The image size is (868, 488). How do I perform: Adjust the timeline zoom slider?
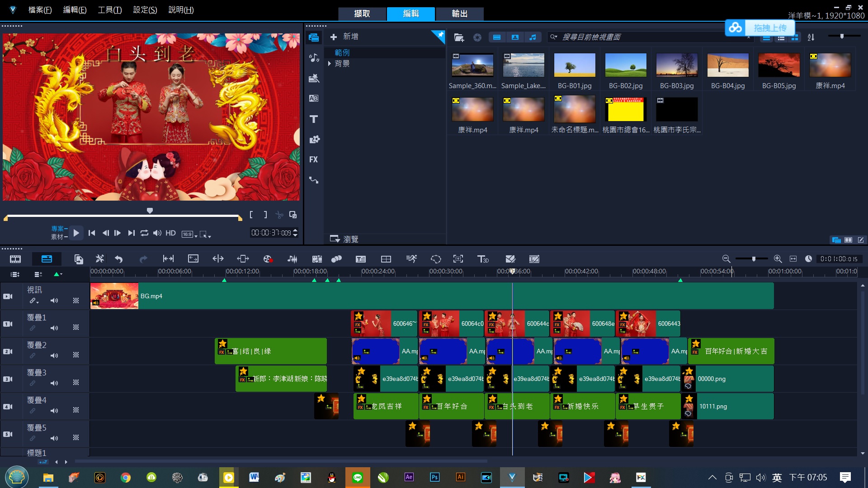pos(754,259)
